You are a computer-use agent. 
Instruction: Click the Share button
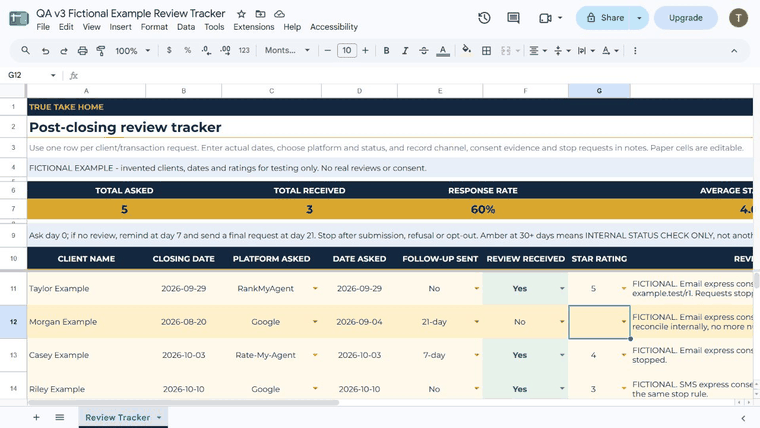coord(603,18)
